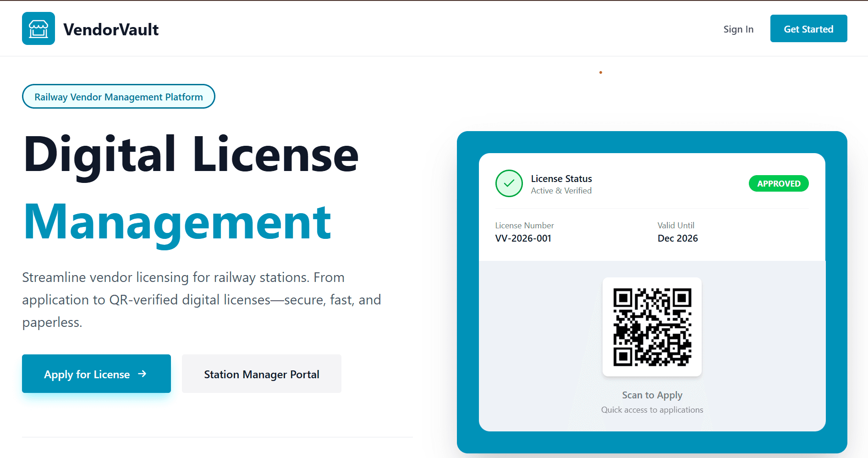Click the QR code image
Screen dimensions: 868x458
click(x=652, y=327)
